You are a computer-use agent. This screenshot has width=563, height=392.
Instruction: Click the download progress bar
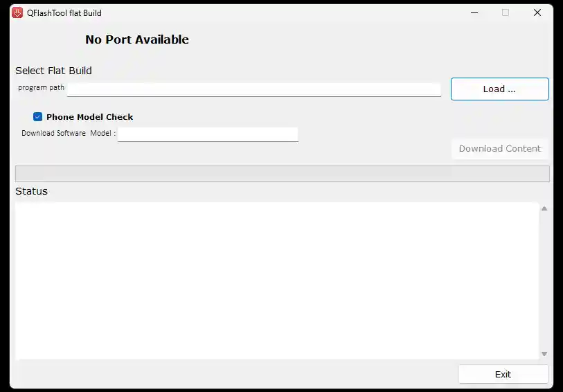[x=283, y=174]
